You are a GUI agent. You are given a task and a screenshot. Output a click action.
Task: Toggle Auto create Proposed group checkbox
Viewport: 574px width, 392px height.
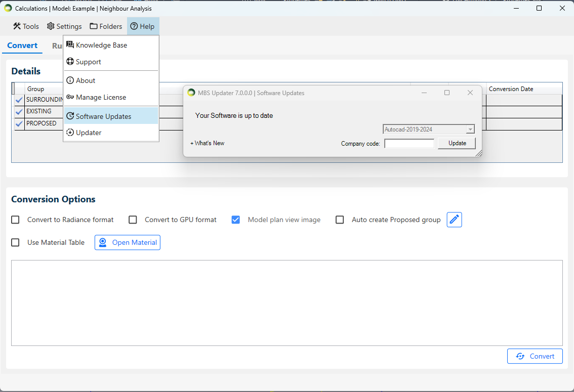(x=340, y=220)
